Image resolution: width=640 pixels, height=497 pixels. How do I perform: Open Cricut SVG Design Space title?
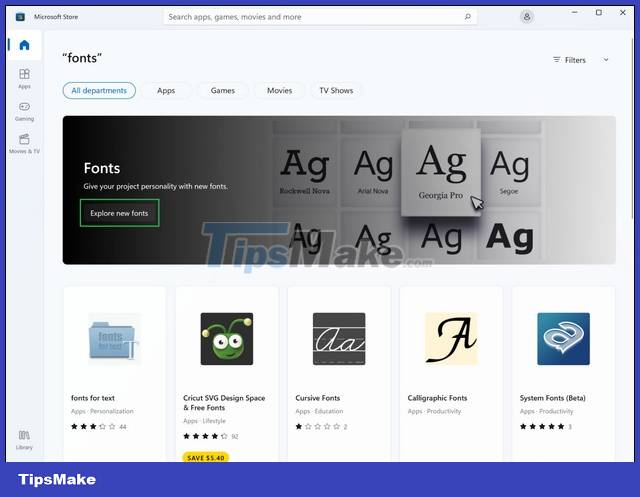tap(224, 403)
